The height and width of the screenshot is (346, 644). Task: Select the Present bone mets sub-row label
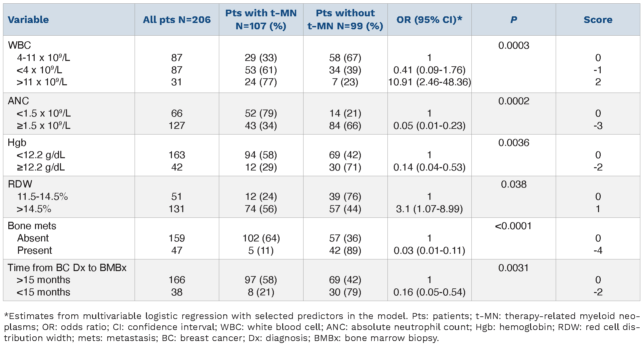tap(35, 250)
